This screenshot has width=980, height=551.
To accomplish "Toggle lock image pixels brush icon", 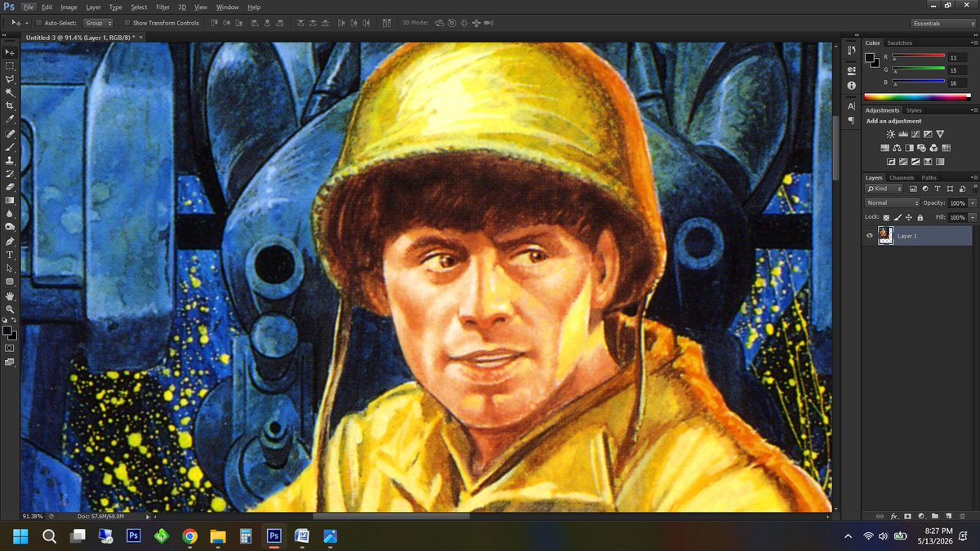I will [x=898, y=217].
